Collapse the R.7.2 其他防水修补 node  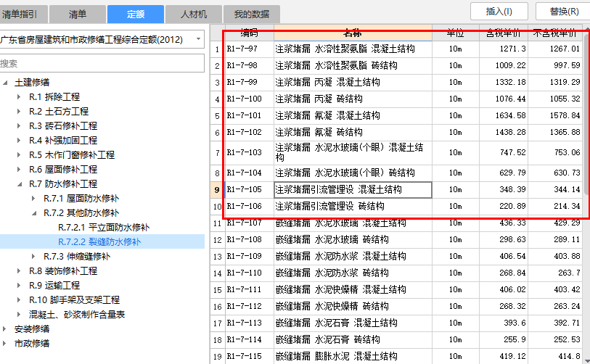coord(34,213)
